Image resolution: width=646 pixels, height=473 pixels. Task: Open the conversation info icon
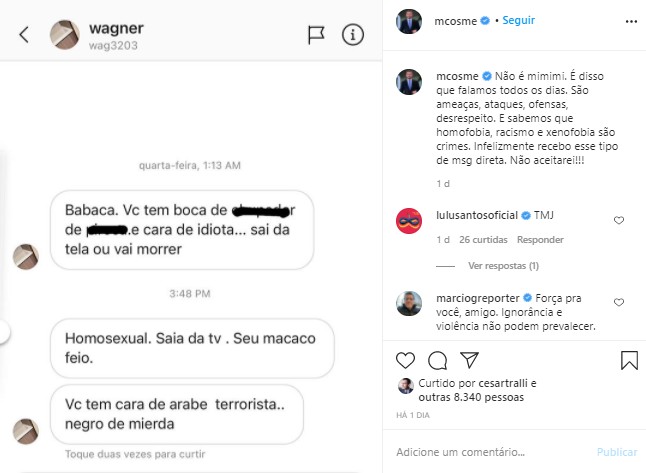353,35
